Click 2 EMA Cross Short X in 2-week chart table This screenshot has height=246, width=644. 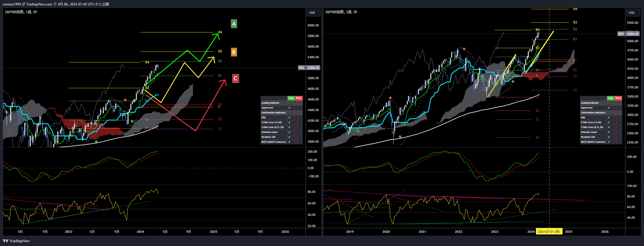pyautogui.click(x=617, y=122)
